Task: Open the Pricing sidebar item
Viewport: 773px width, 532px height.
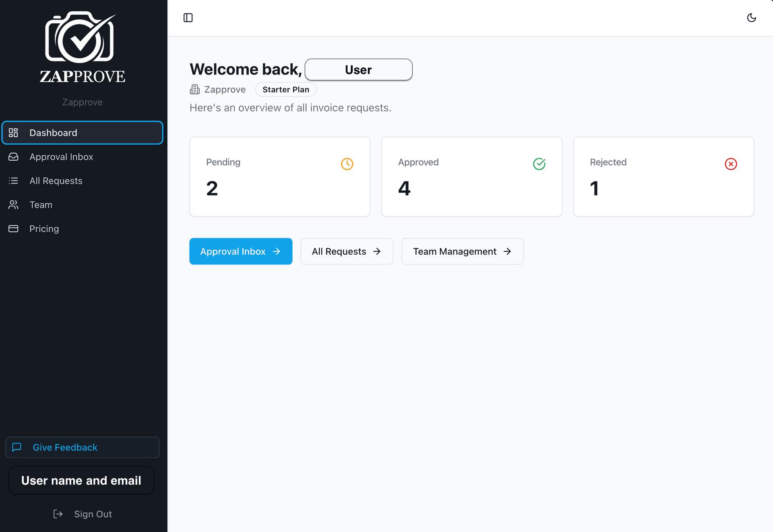Action: tap(82, 229)
